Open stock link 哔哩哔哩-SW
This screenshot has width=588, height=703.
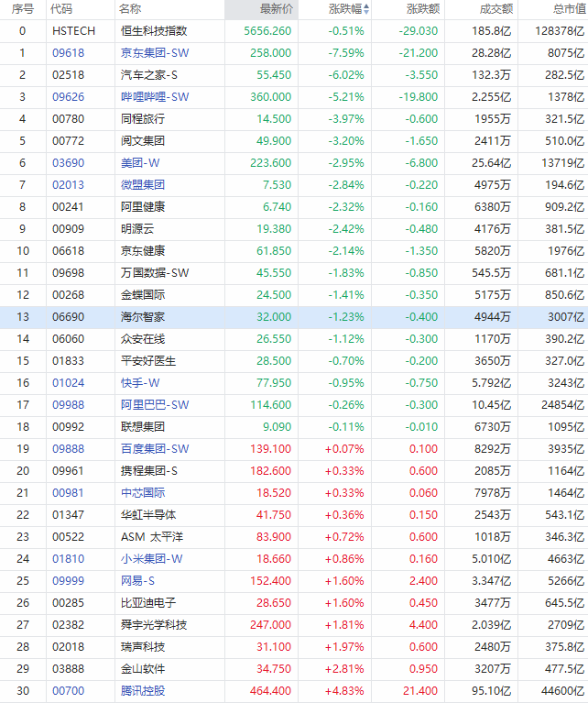pos(155,97)
